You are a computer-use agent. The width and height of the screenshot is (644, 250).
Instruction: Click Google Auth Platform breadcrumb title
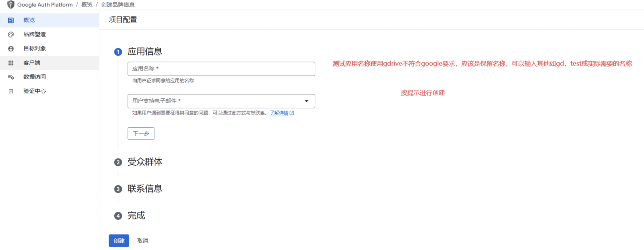45,5
